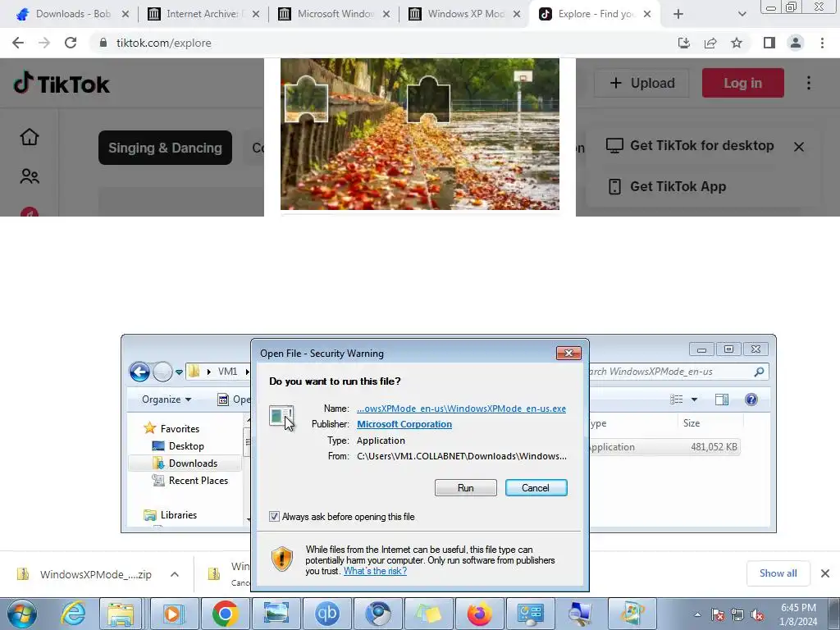840x630 pixels.
Task: Click Cancel in the Security Warning dialog
Action: click(x=536, y=487)
